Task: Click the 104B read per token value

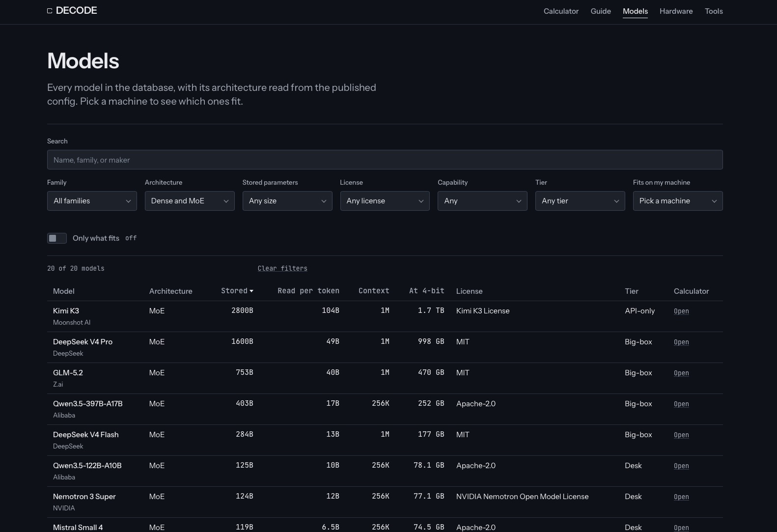Action: pyautogui.click(x=331, y=310)
